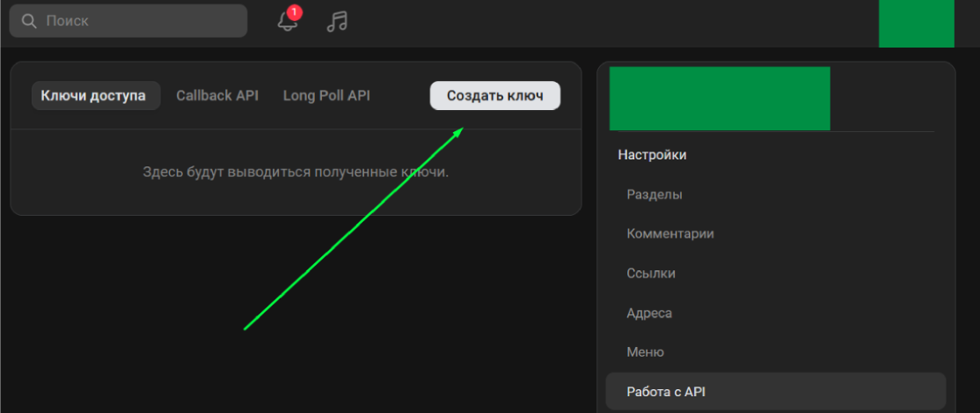Image resolution: width=980 pixels, height=413 pixels.
Task: Type in the Поиск search field
Action: tap(141, 20)
